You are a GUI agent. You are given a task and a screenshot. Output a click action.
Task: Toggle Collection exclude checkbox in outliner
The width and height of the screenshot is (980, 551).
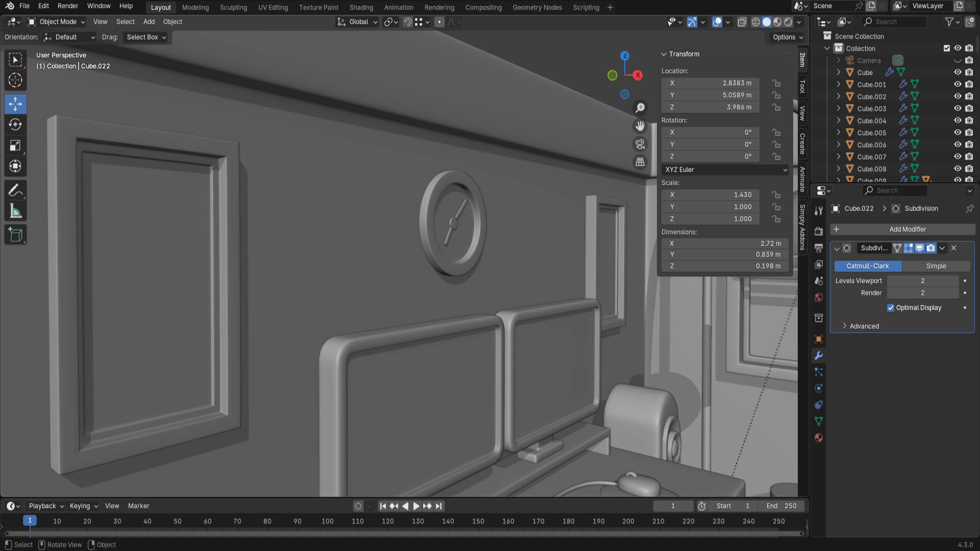pyautogui.click(x=947, y=48)
